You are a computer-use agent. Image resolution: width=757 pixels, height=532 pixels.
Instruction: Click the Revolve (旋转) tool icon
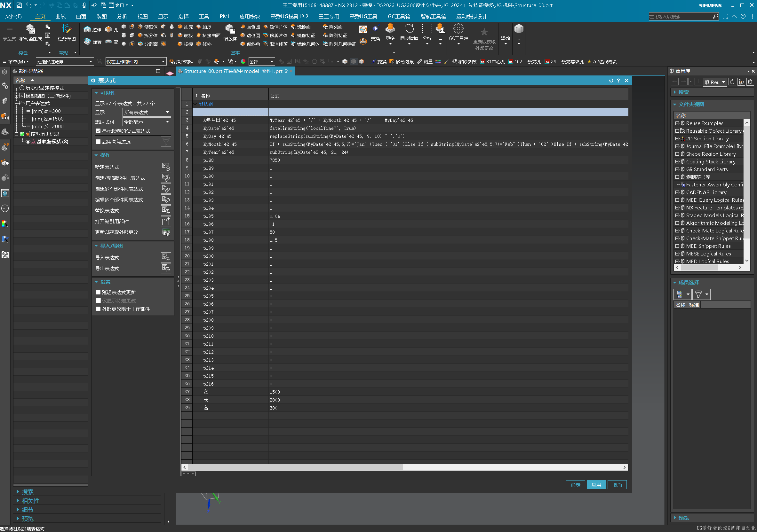coord(87,42)
